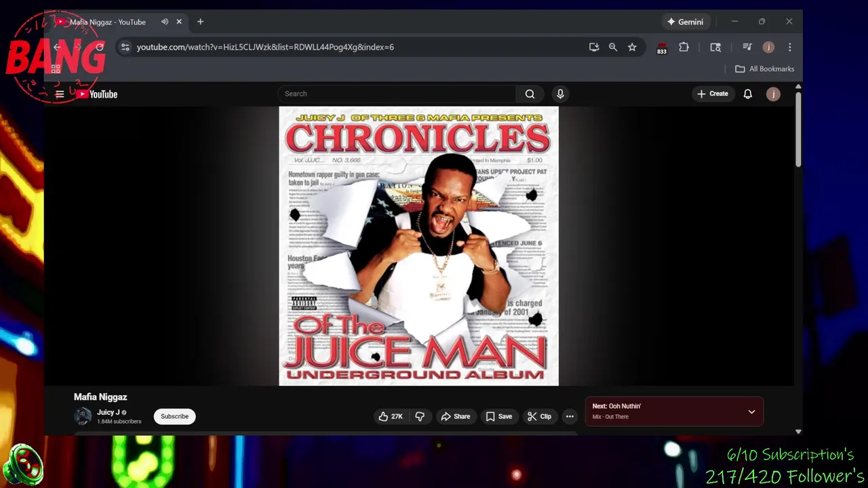This screenshot has height=488, width=868.
Task: Mute the tab using the speaker icon
Action: pyautogui.click(x=165, y=22)
